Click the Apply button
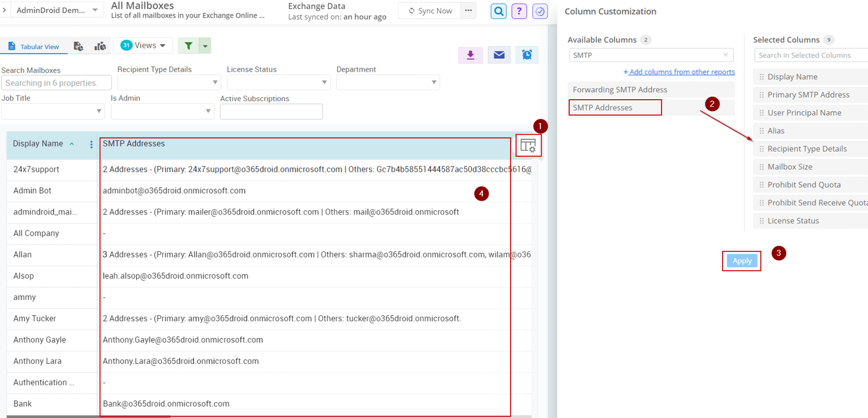 point(742,261)
